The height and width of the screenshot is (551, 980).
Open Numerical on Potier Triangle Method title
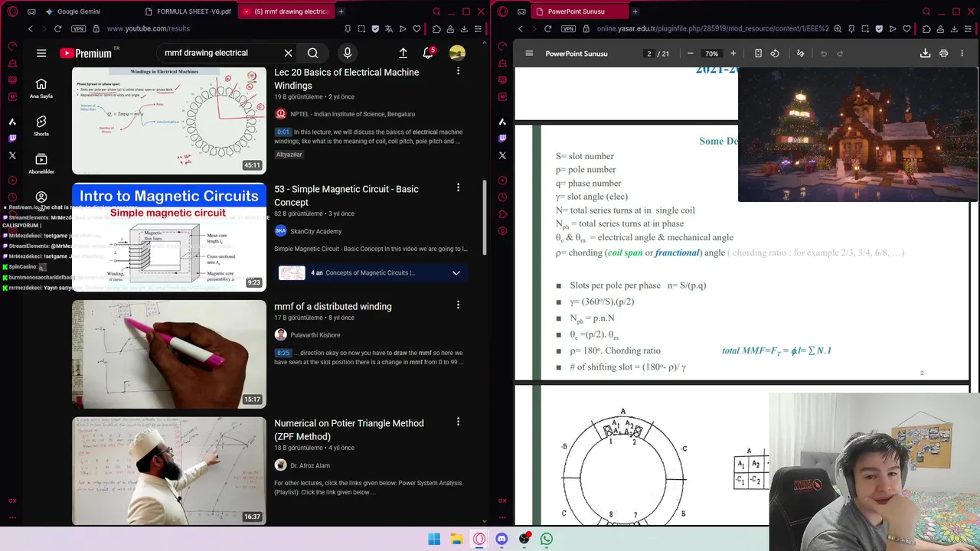[349, 430]
